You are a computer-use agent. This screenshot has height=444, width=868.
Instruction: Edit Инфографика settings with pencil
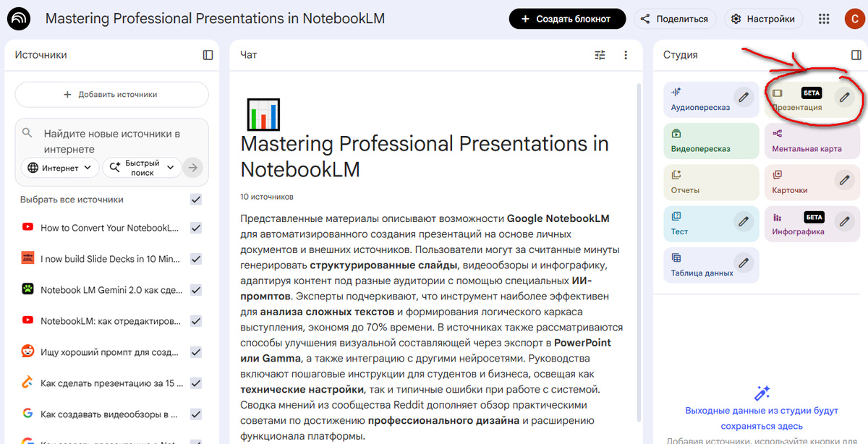coord(844,221)
